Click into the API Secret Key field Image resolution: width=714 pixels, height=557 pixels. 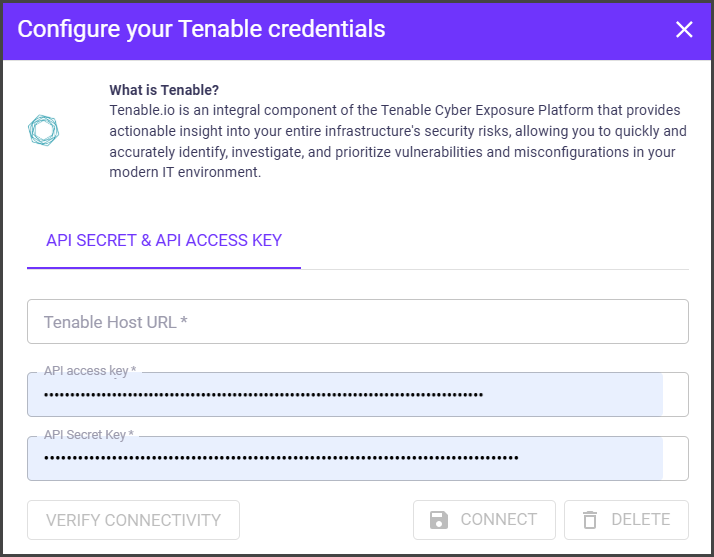click(590, 459)
